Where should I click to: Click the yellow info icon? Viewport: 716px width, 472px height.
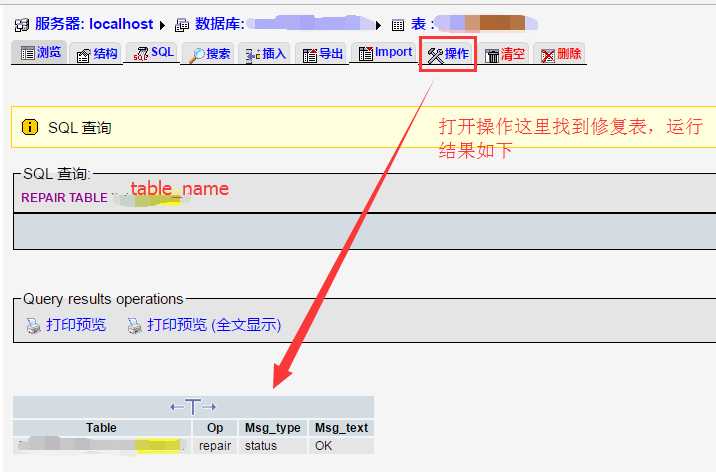coord(30,127)
